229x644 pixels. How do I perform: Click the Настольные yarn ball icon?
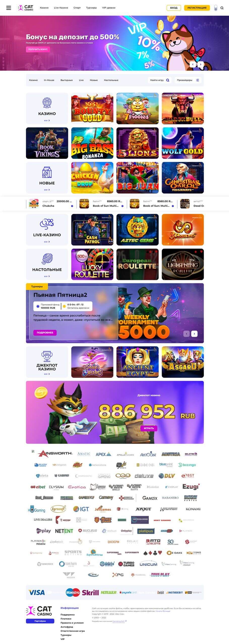[47, 259]
